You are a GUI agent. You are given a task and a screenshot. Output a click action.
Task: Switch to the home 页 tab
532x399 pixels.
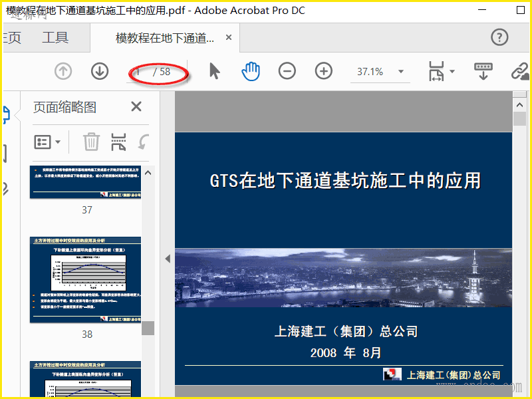[x=12, y=37]
